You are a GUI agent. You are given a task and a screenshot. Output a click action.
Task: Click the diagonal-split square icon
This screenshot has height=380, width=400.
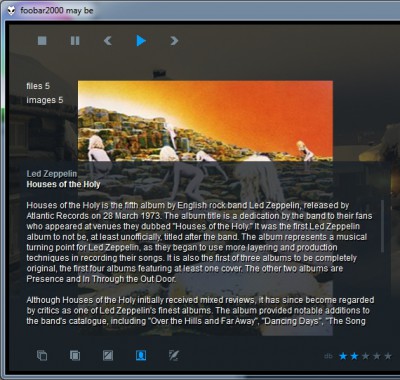click(108, 355)
